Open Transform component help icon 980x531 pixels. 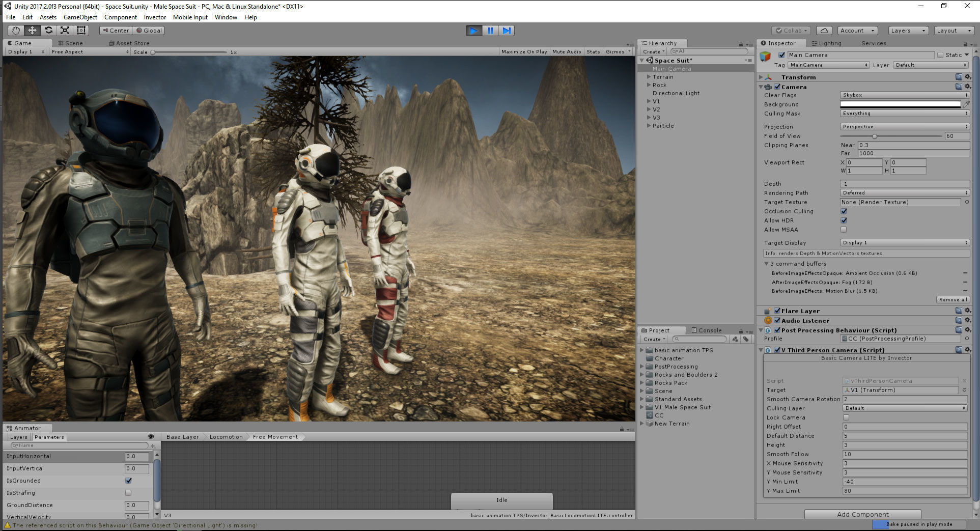coord(959,77)
